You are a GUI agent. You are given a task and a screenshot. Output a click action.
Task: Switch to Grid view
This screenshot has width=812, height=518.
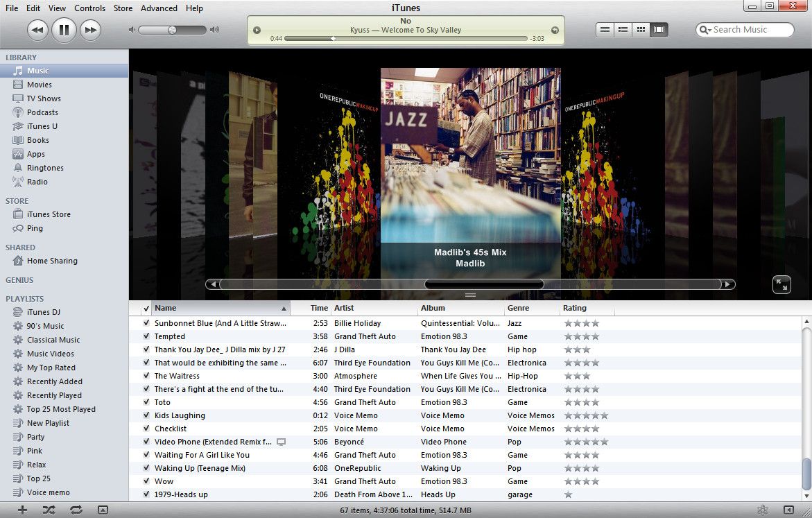[639, 29]
